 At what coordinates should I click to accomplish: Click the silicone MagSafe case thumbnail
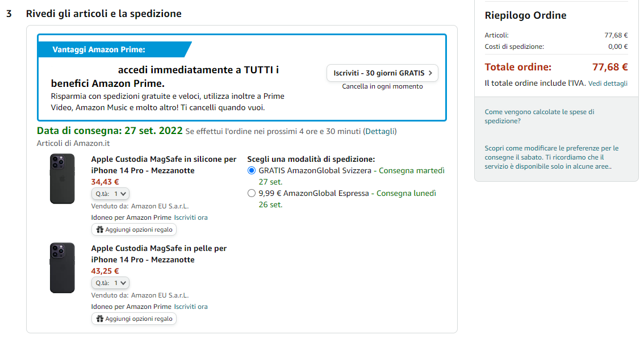click(x=62, y=178)
